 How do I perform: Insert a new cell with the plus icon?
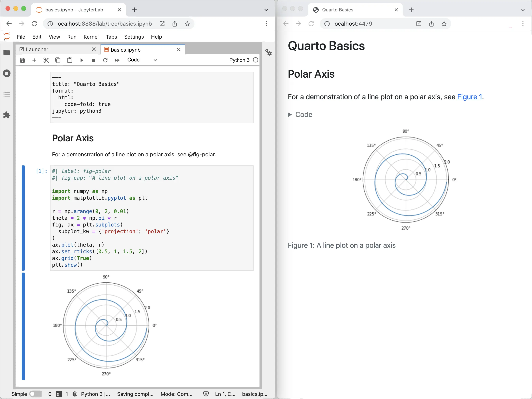point(34,60)
